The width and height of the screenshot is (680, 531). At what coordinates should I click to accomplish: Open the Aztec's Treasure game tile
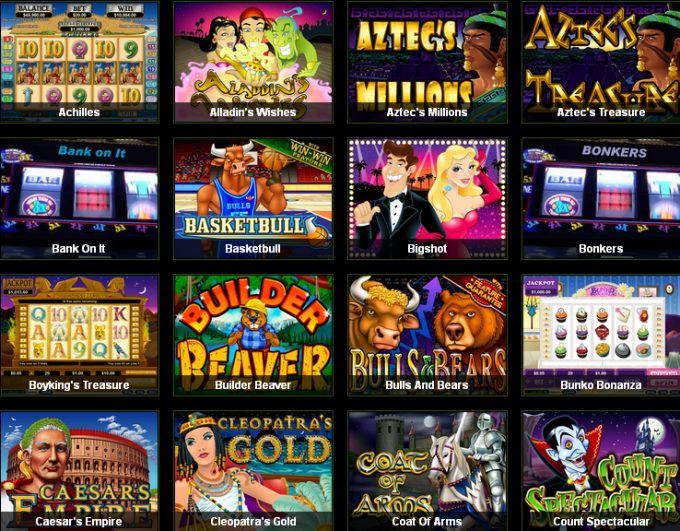click(x=601, y=62)
